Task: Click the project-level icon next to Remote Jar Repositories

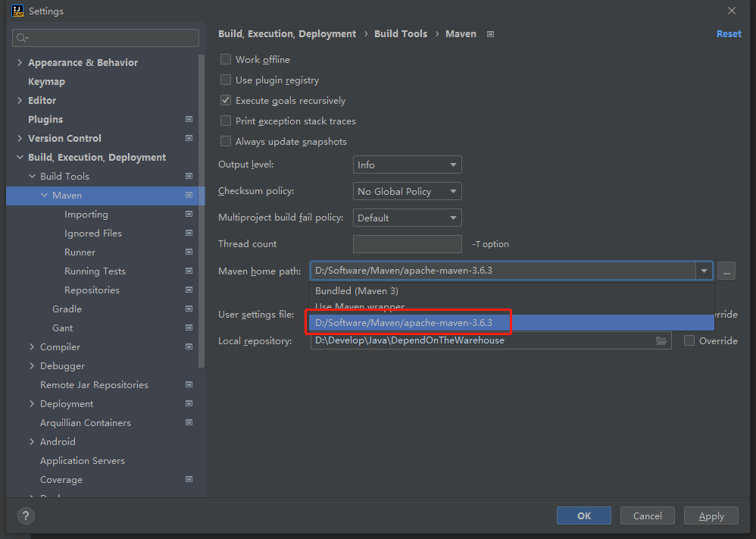Action: pos(189,384)
